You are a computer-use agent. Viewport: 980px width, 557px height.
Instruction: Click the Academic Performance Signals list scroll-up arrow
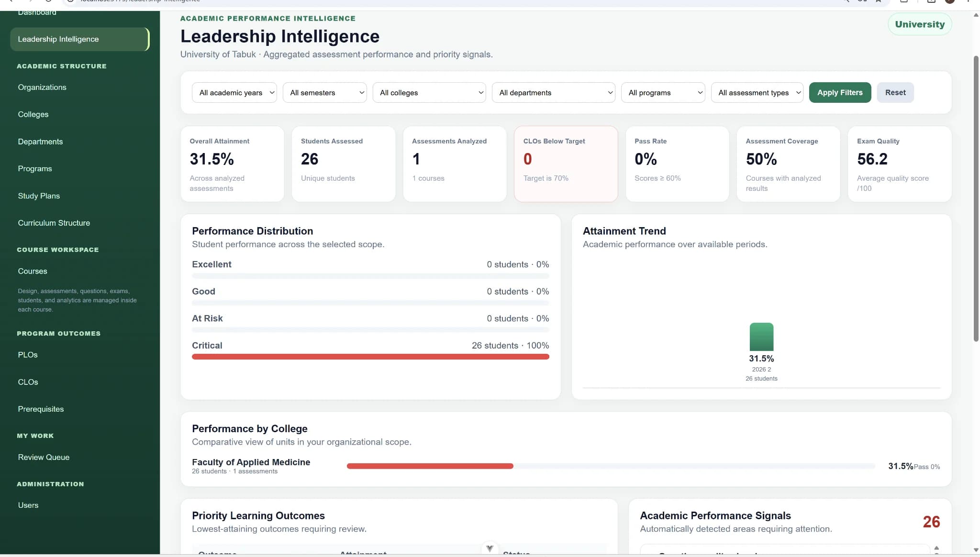(936, 548)
